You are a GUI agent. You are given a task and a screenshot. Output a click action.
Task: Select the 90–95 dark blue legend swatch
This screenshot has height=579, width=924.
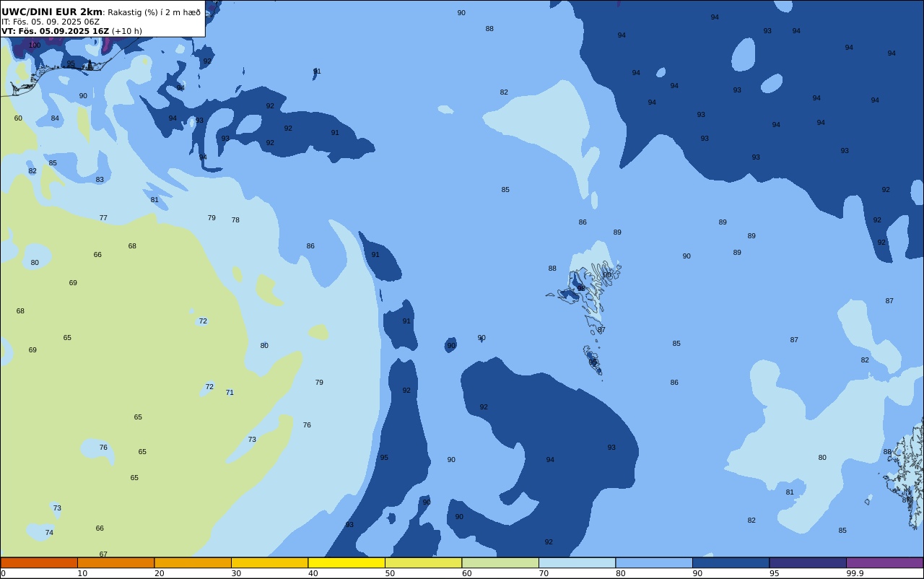pyautogui.click(x=731, y=562)
